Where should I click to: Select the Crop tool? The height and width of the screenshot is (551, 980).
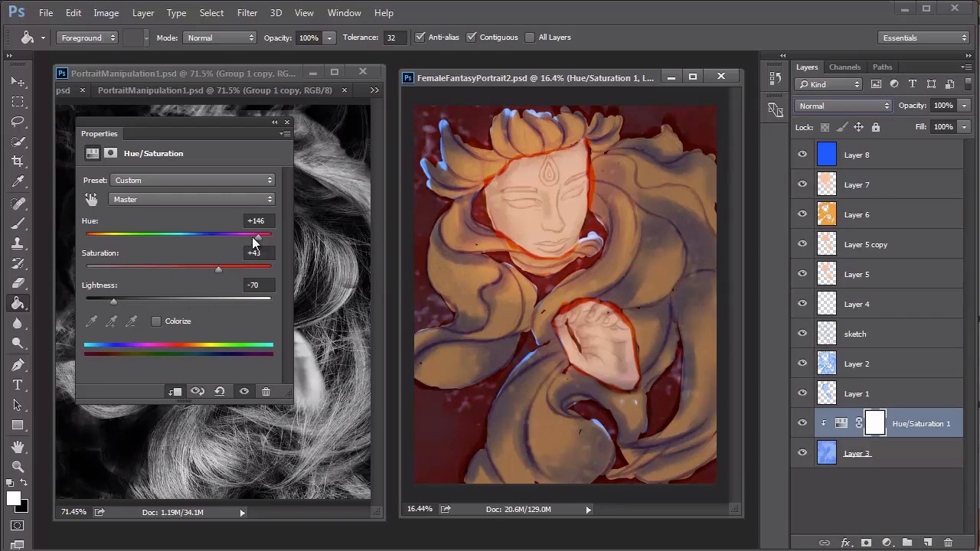18,161
